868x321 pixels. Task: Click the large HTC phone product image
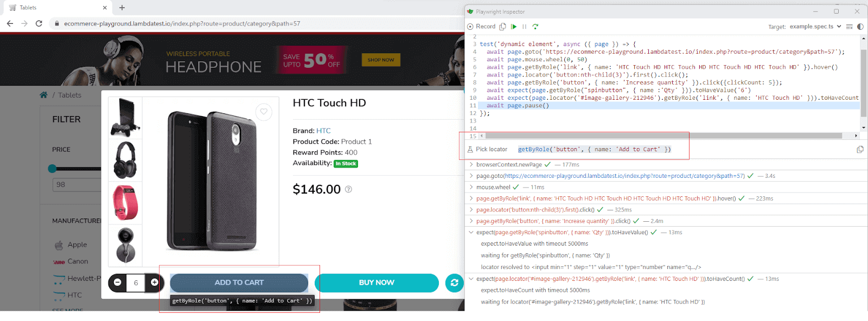211,181
